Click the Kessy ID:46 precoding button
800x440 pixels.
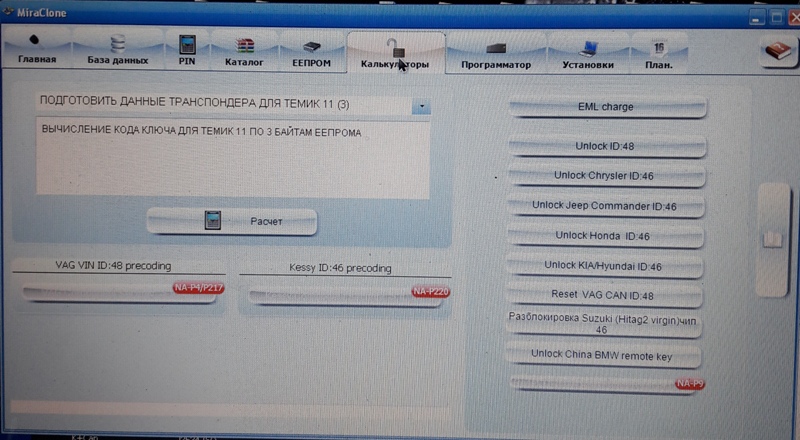tap(346, 298)
